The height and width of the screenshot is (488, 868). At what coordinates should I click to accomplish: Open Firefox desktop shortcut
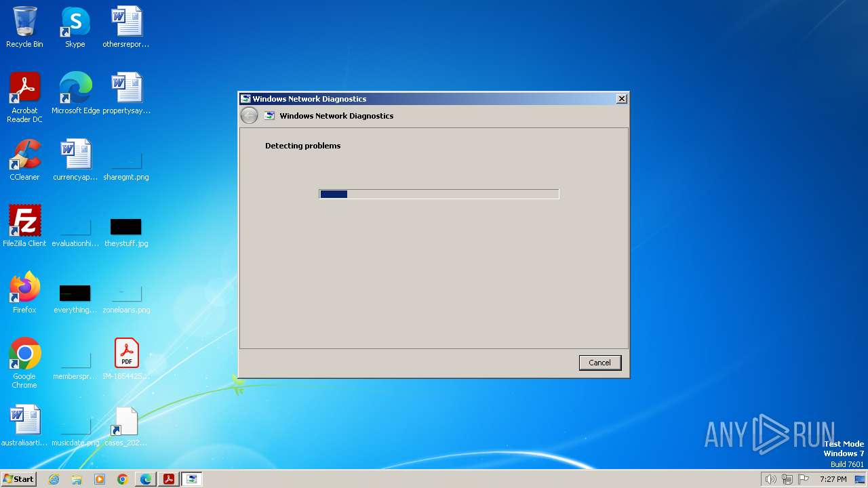click(24, 293)
